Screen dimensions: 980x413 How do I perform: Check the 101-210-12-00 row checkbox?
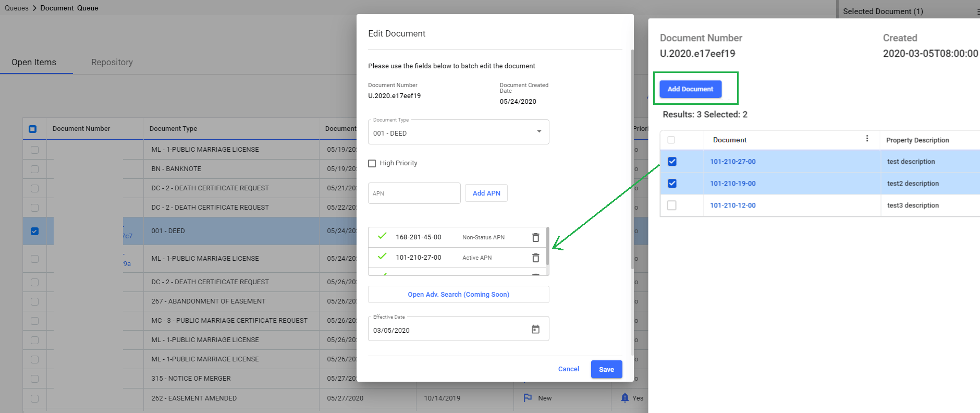click(672, 205)
